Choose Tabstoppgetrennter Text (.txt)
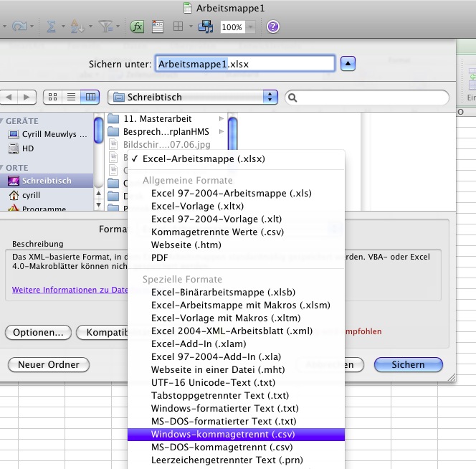This screenshot has width=476, height=469. tap(236, 395)
